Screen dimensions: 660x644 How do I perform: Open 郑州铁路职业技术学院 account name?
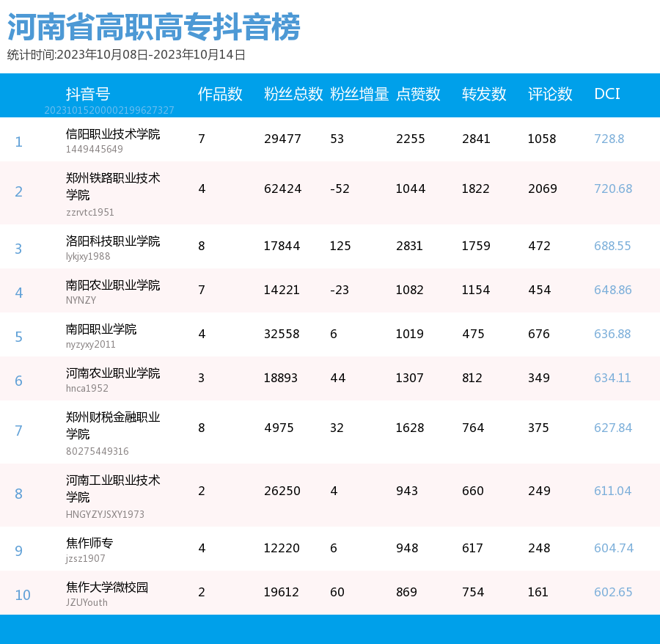113,186
